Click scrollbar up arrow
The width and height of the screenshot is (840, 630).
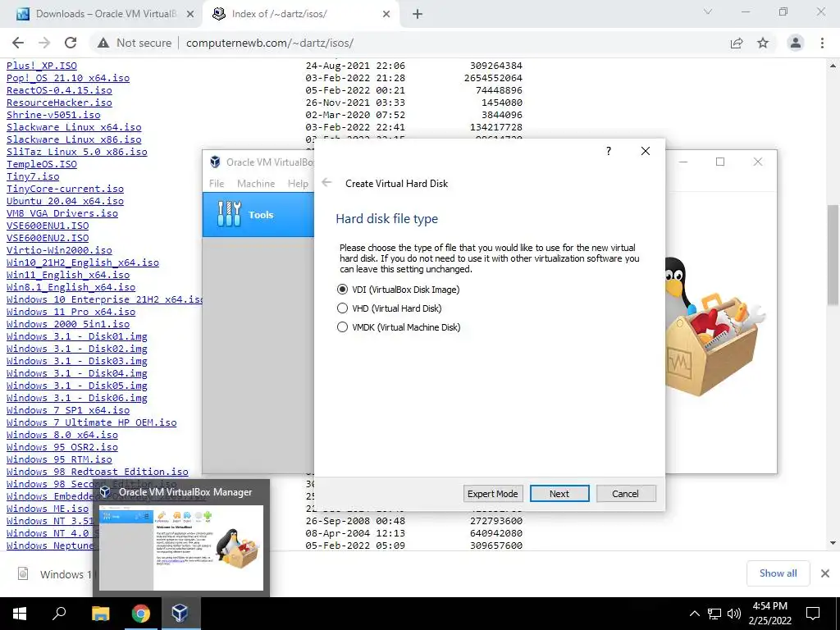click(833, 66)
